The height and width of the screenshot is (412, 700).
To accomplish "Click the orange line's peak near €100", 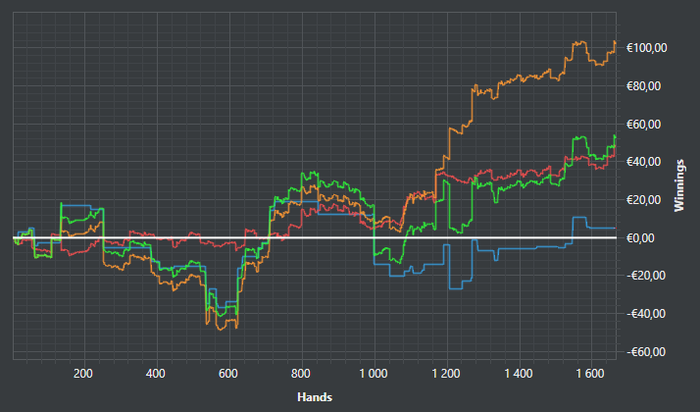I will click(x=580, y=42).
